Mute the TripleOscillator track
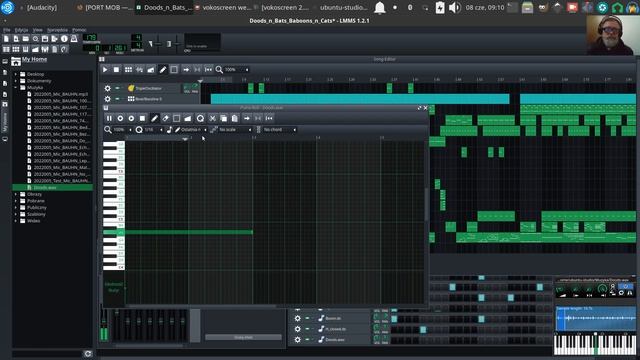640x360 pixels. pyautogui.click(x=117, y=88)
